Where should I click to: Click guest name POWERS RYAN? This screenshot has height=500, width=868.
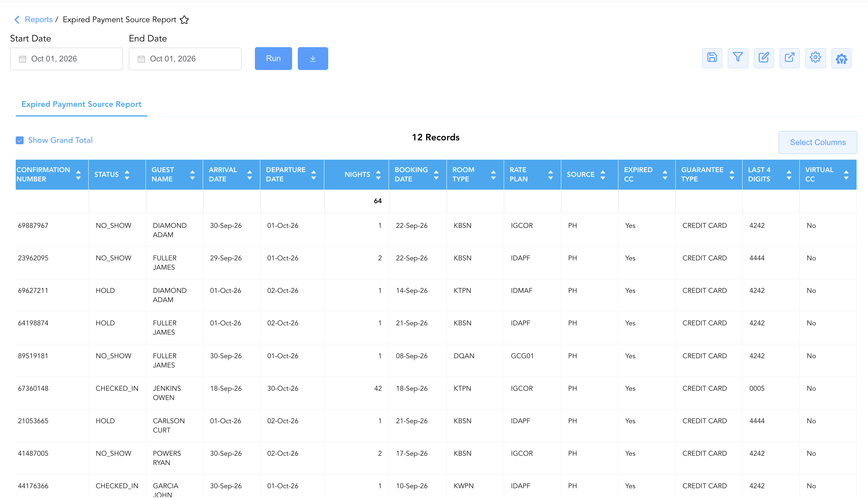[167, 458]
